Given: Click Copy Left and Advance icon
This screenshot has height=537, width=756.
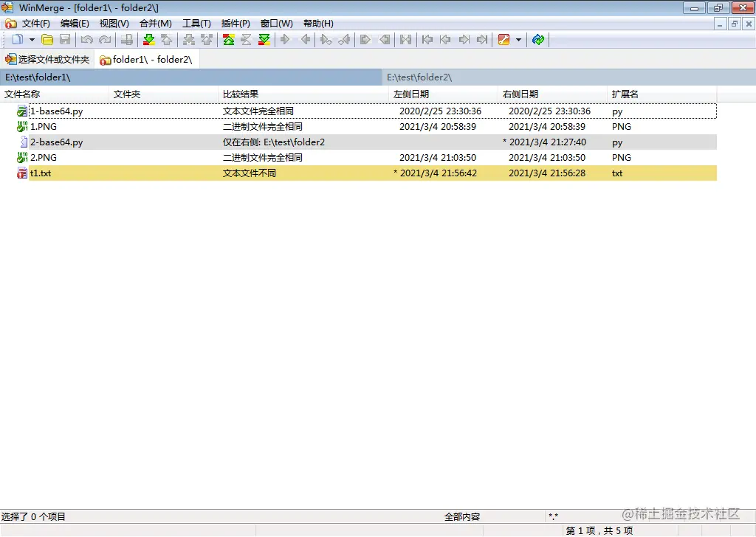Looking at the screenshot, I should 344,40.
